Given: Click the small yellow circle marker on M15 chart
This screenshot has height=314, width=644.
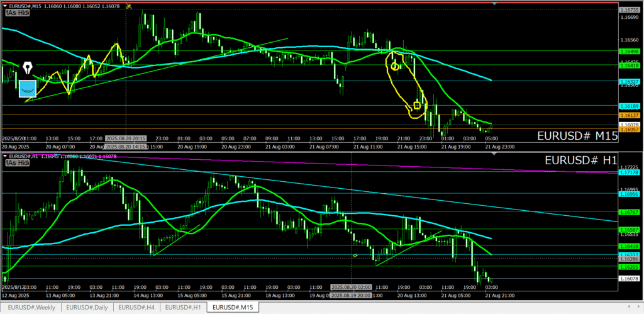Looking at the screenshot, I should click(x=395, y=65).
